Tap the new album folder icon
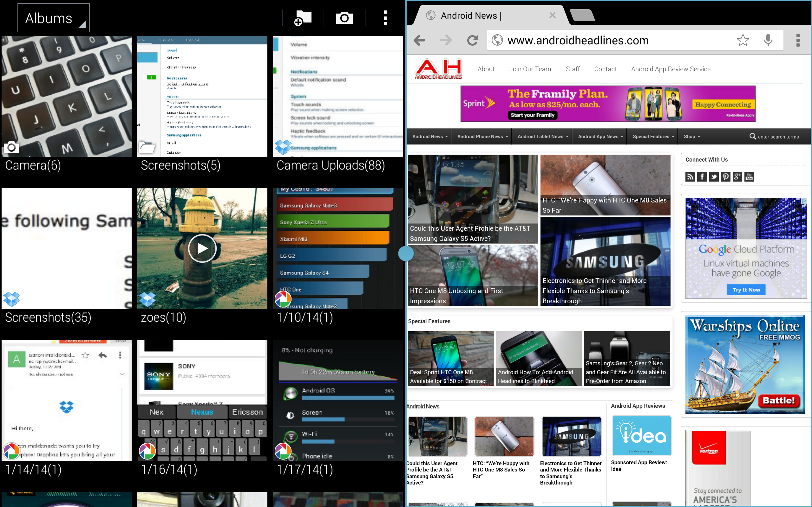 pyautogui.click(x=303, y=18)
